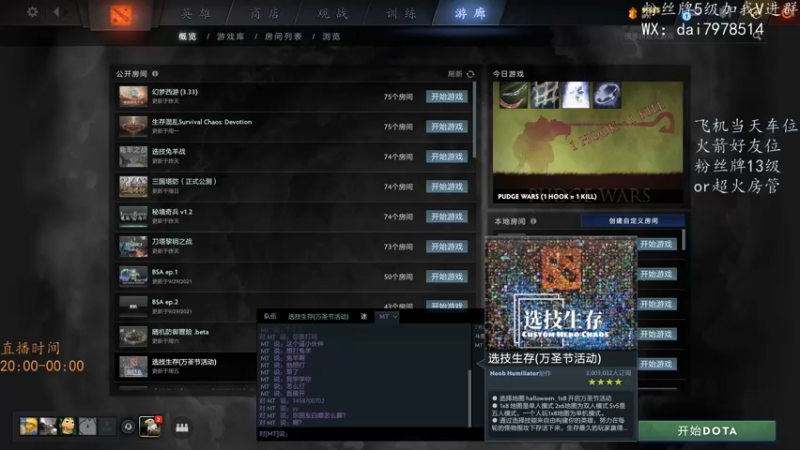Open the yellow-hat friend avatar

29,427
